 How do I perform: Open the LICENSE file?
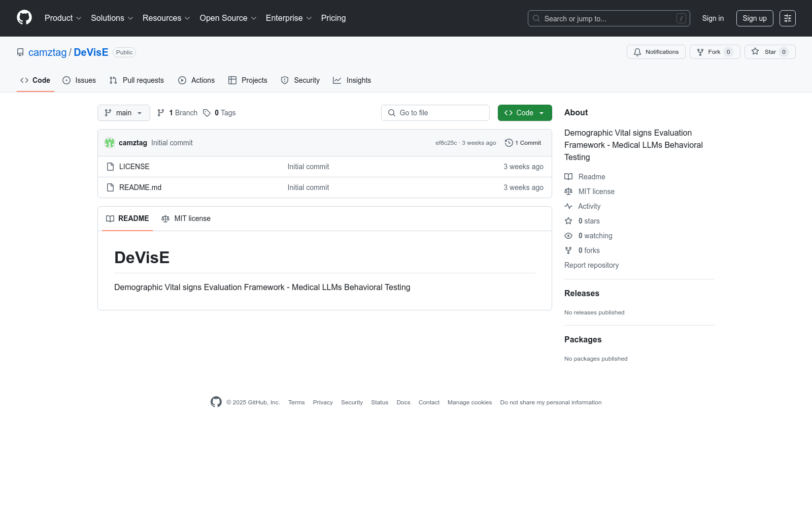pyautogui.click(x=134, y=167)
